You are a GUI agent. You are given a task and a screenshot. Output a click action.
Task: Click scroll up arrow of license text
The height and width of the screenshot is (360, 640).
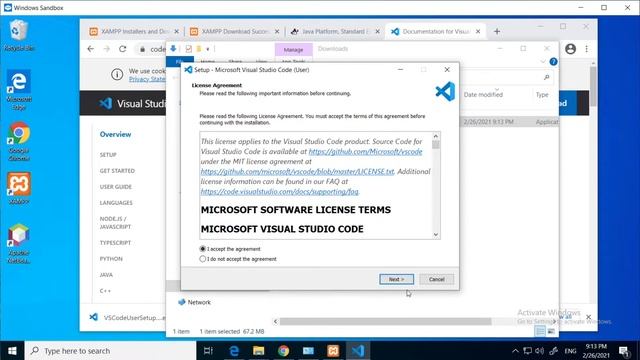(x=436, y=136)
